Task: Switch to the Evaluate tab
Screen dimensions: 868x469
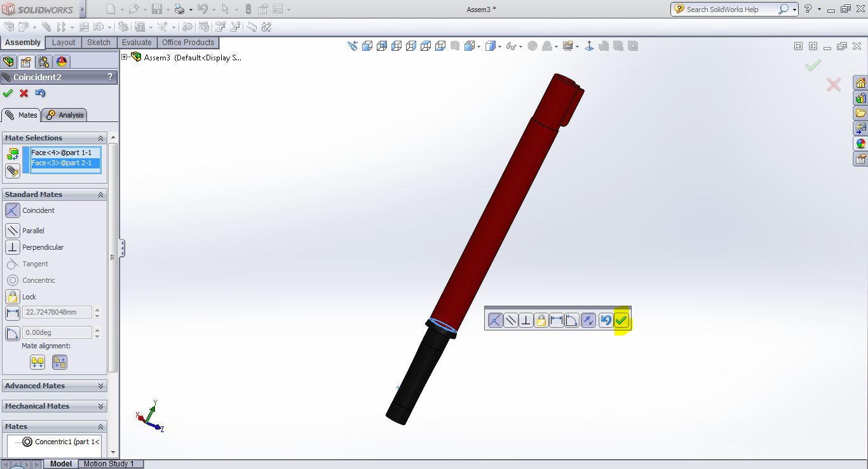Action: click(x=137, y=43)
